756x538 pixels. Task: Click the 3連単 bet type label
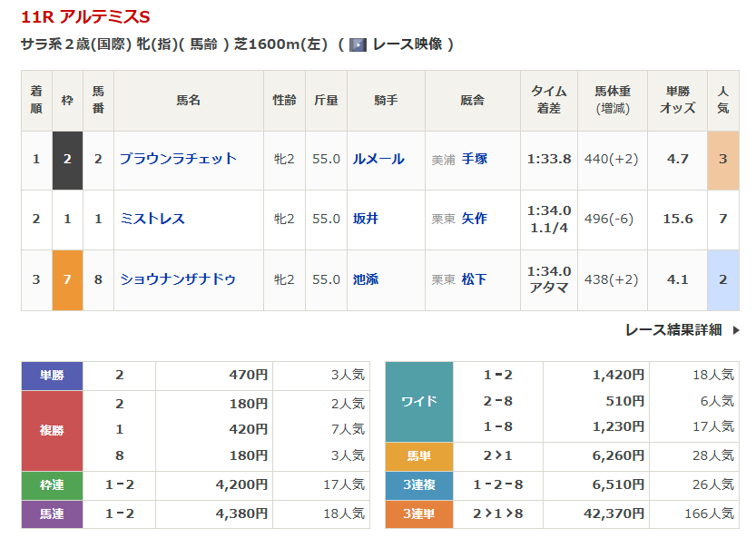click(418, 514)
